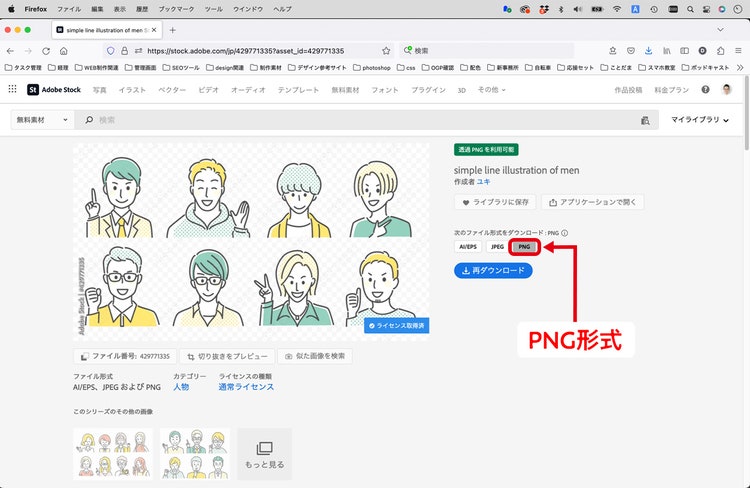The image size is (750, 488).
Task: Open the ベクター navigation item
Action: click(172, 90)
